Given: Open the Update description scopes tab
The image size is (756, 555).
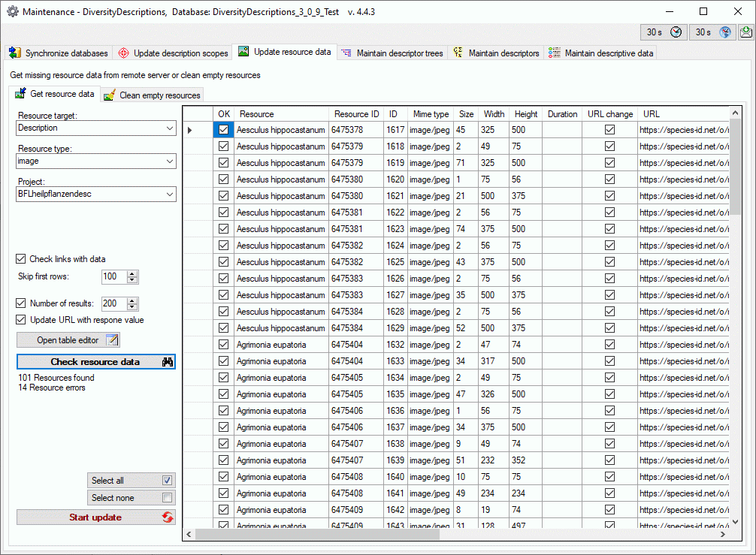Looking at the screenshot, I should tap(173, 53).
